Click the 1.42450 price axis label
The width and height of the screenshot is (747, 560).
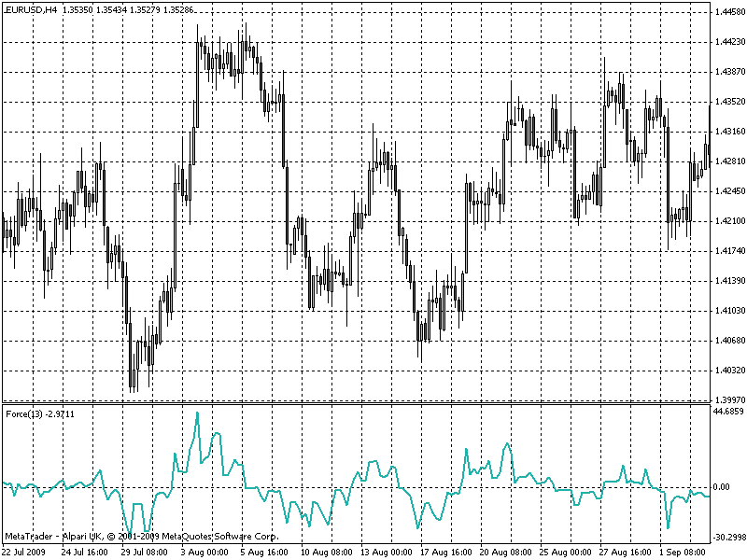coord(730,191)
